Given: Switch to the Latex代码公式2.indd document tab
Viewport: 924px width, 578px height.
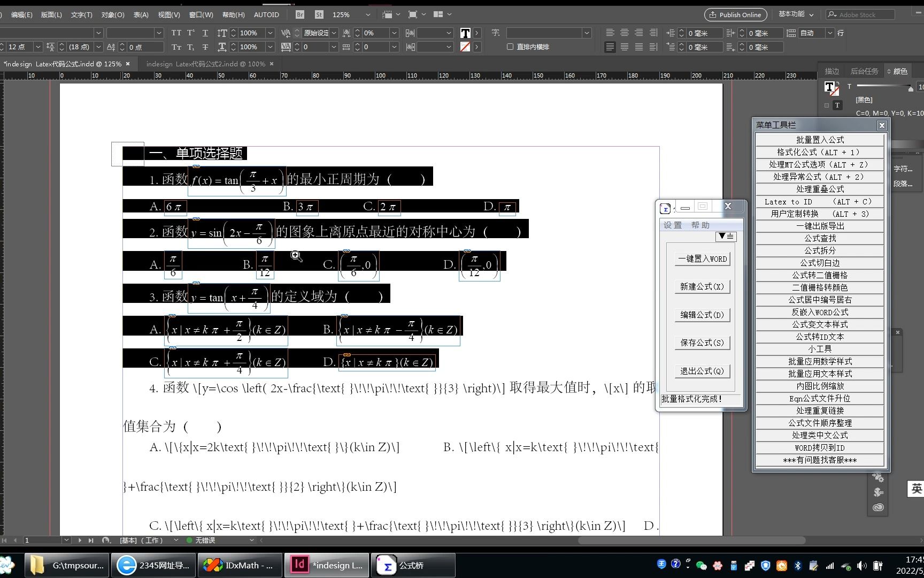Looking at the screenshot, I should [x=206, y=64].
